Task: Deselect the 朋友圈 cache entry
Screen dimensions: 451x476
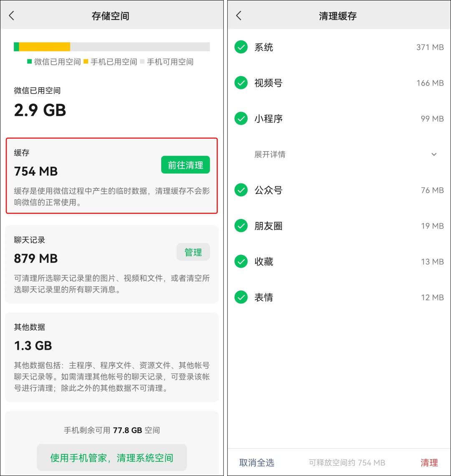Action: [x=241, y=226]
